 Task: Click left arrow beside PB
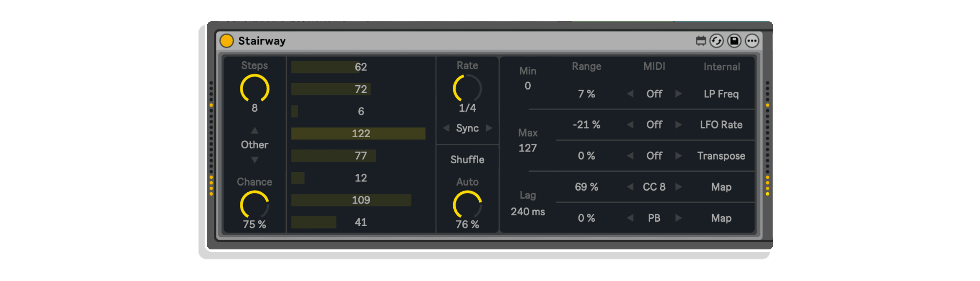tap(630, 218)
